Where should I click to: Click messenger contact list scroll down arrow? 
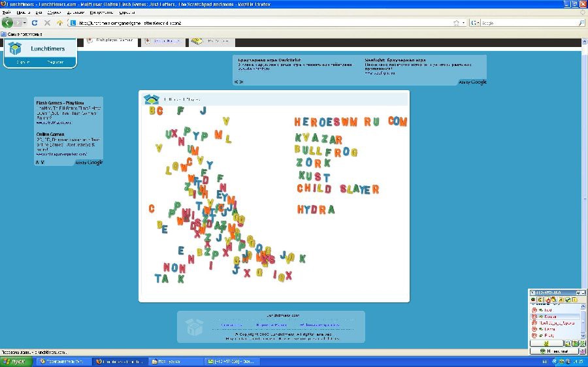point(583,336)
